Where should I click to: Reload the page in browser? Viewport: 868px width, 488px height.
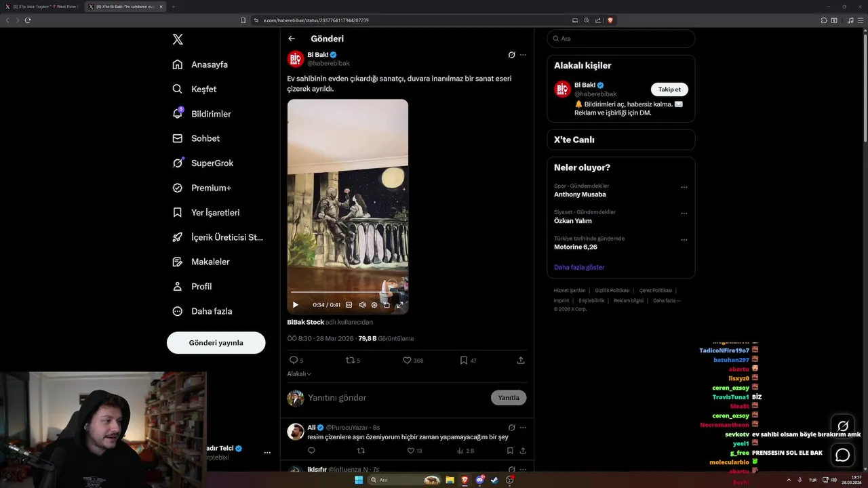tap(28, 20)
